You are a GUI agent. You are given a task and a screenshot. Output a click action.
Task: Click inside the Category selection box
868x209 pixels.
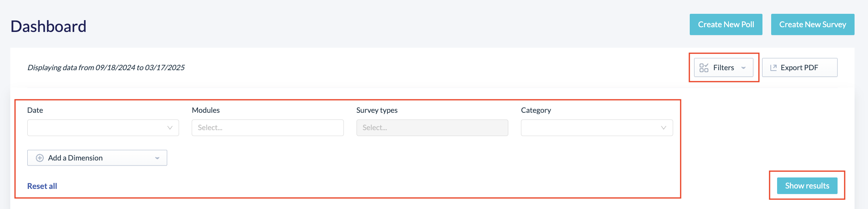pyautogui.click(x=597, y=128)
